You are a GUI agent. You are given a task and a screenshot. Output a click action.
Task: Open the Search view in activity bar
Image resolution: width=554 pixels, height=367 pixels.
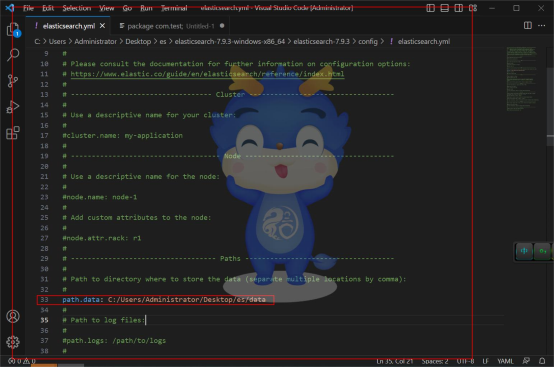point(13,55)
